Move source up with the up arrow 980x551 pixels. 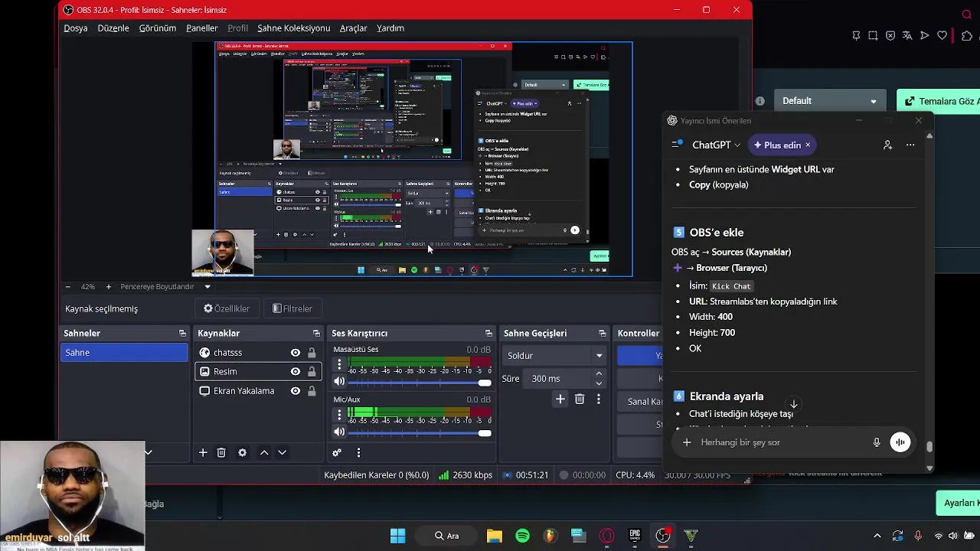[264, 452]
